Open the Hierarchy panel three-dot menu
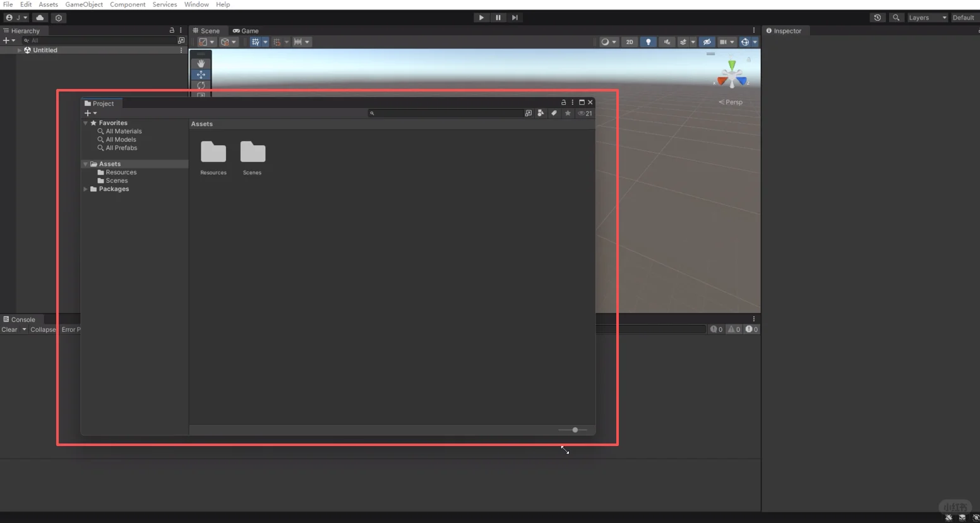 [181, 30]
